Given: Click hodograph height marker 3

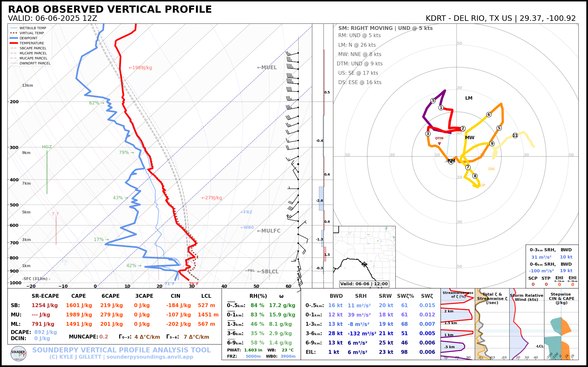Looking at the screenshot, I should 428,134.
